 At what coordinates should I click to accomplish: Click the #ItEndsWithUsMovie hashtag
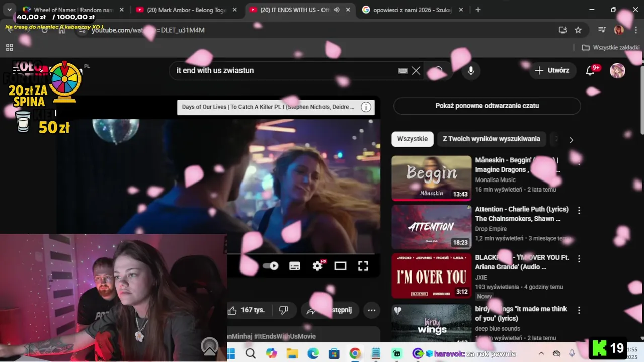tap(285, 336)
